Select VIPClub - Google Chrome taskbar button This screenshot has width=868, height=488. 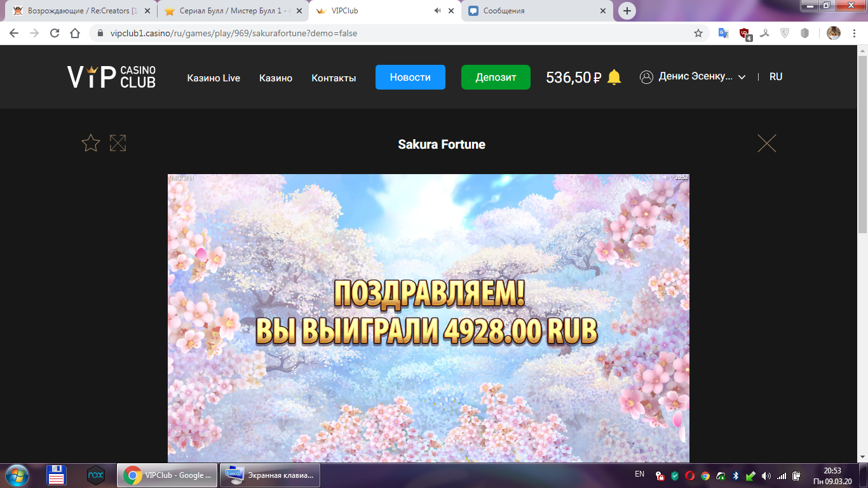click(x=167, y=475)
